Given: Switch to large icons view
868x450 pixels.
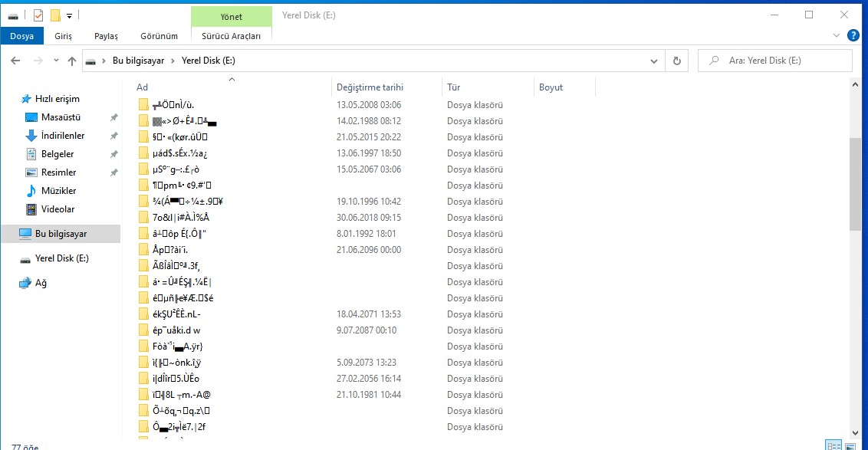Looking at the screenshot, I should 851,445.
